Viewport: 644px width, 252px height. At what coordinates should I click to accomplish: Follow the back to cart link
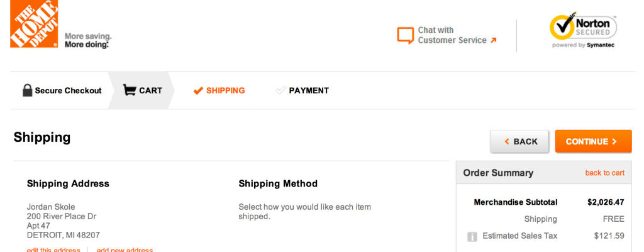[604, 173]
